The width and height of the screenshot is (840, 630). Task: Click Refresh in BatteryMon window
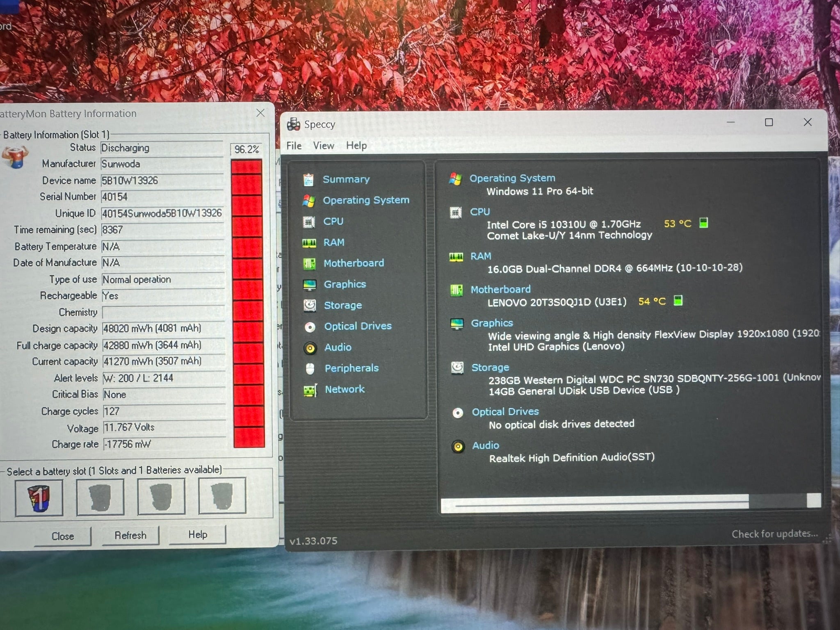coord(130,536)
